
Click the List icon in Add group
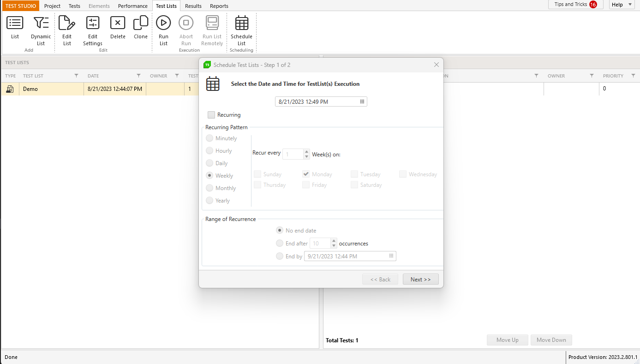click(x=15, y=23)
